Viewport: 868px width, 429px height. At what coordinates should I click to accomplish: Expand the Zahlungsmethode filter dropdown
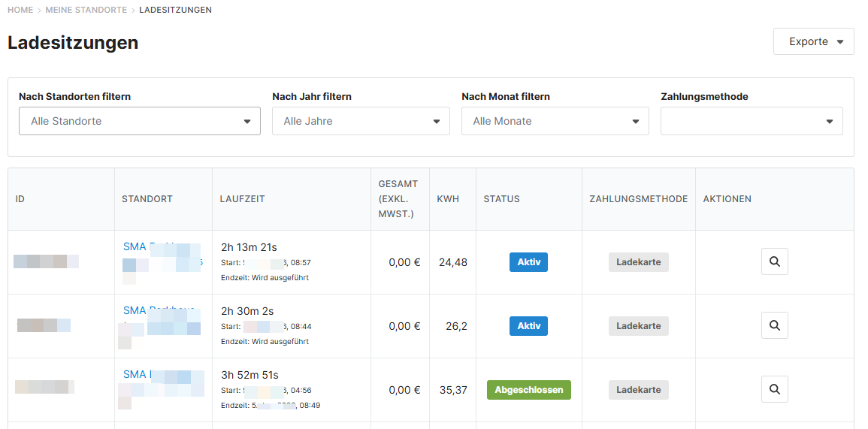[752, 121]
